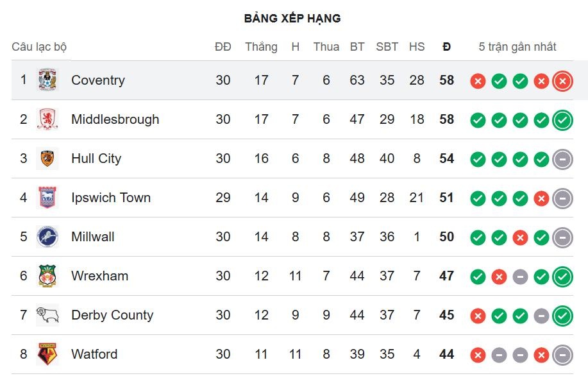The width and height of the screenshot is (588, 376).
Task: Click the Hull City tiger crest
Action: coord(47,158)
